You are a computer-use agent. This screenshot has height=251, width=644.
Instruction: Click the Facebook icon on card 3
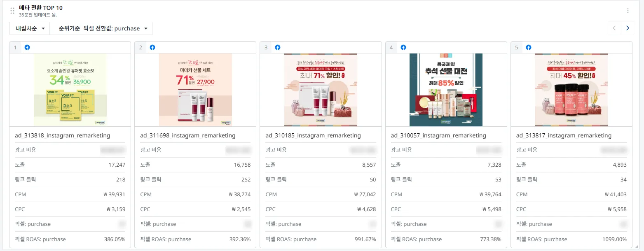point(278,47)
